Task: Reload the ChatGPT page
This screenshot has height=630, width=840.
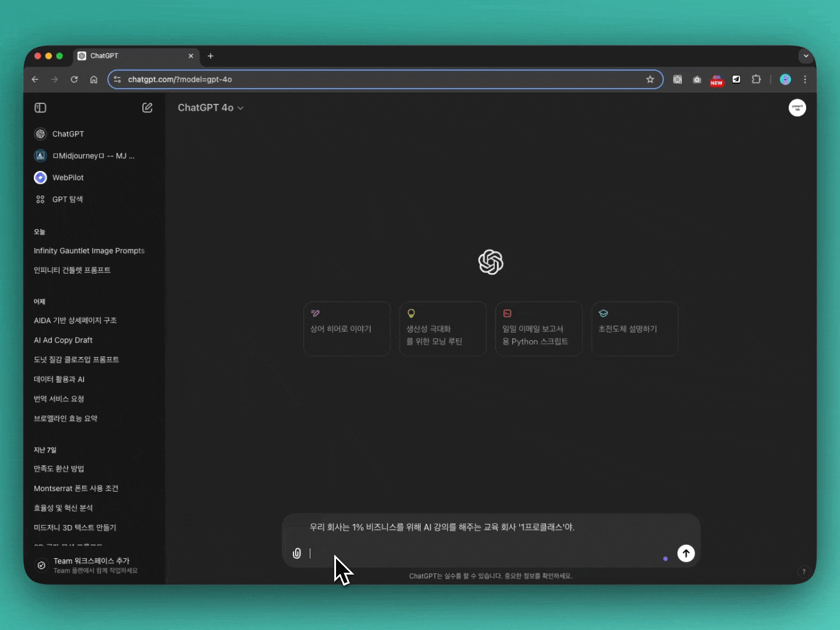Action: click(x=74, y=79)
